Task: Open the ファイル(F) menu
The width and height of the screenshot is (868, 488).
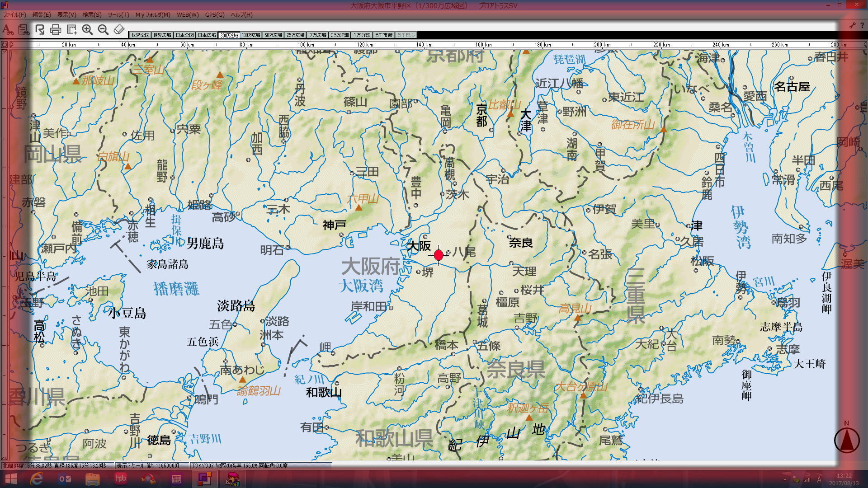Action: 14,15
